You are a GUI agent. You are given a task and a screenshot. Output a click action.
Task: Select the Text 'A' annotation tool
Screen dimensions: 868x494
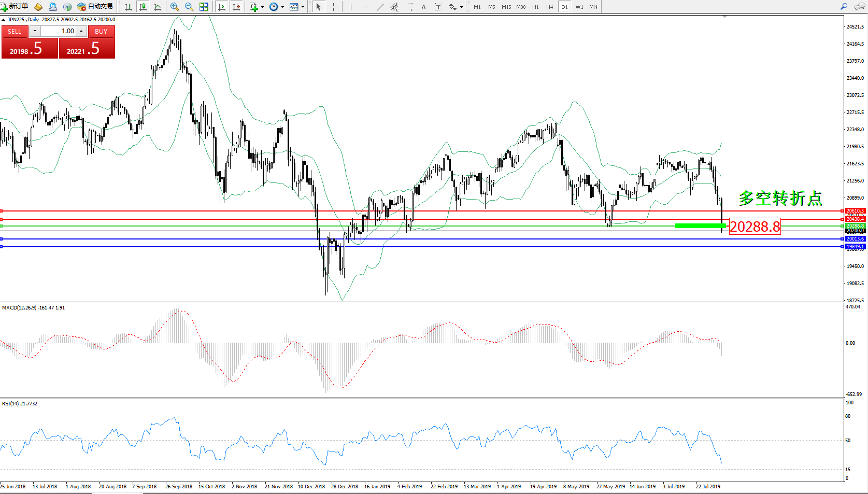[423, 7]
